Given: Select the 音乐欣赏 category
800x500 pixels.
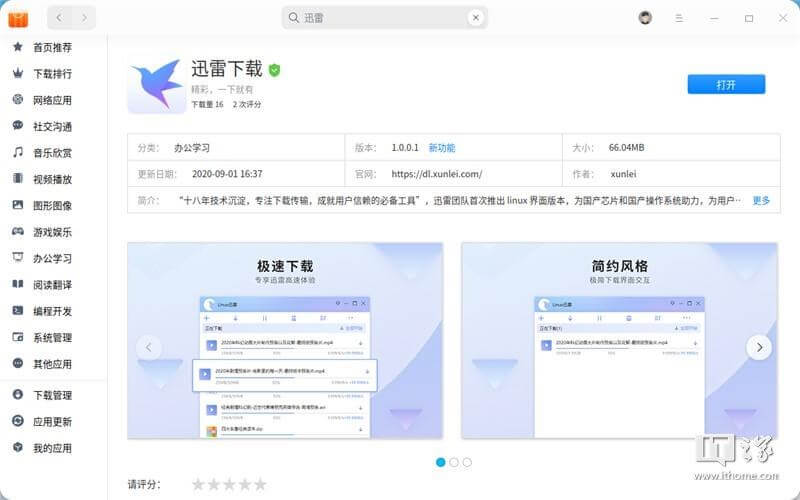Looking at the screenshot, I should point(52,153).
